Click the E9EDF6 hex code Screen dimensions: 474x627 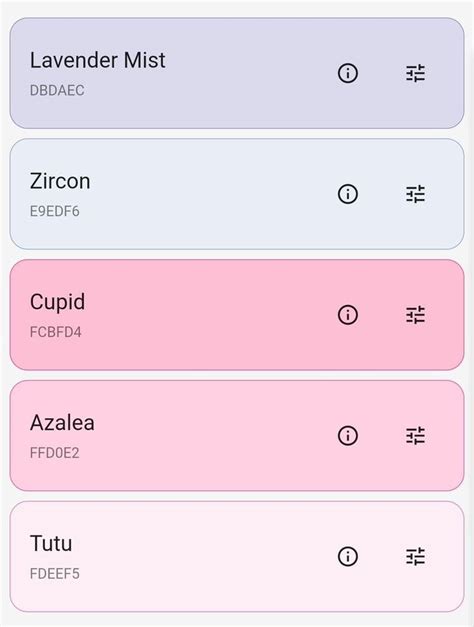55,211
